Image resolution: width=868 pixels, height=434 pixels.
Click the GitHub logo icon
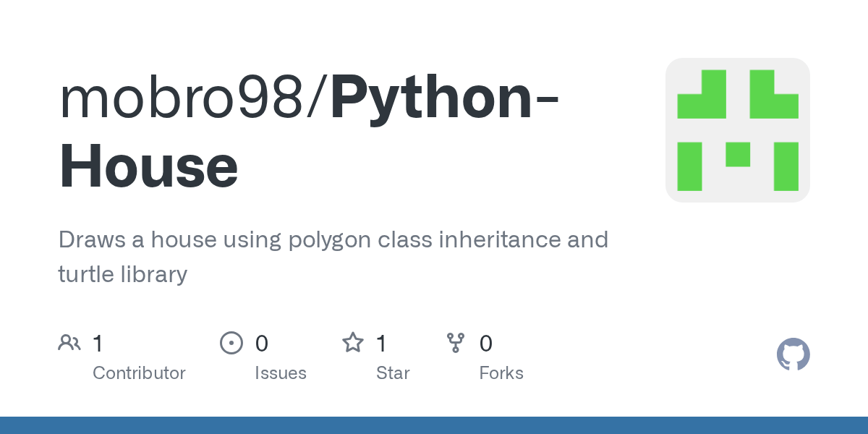[x=793, y=354]
